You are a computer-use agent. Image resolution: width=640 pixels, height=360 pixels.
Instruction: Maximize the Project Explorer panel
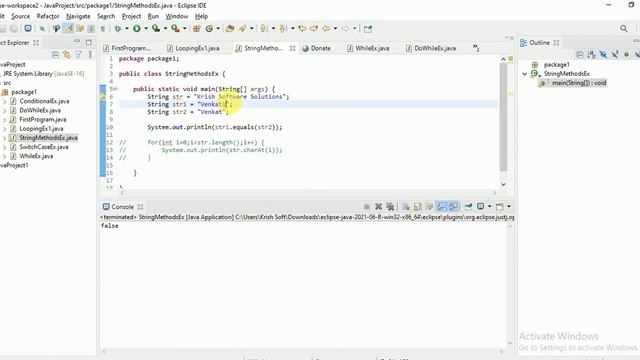point(89,42)
